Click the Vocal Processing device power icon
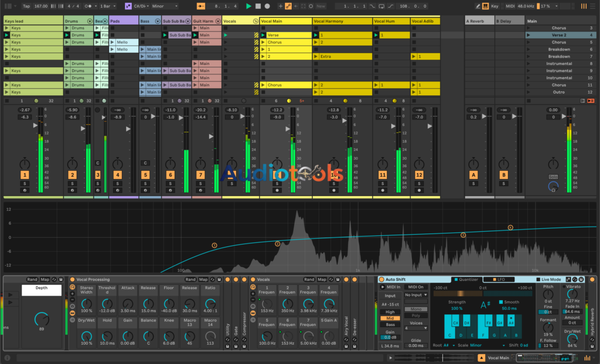 [x=72, y=280]
